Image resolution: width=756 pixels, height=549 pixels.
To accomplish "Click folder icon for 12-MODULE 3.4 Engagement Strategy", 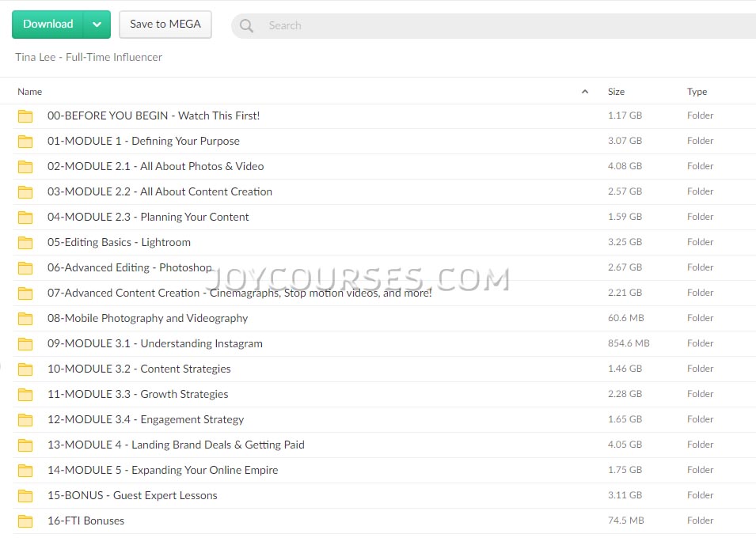I will tap(25, 420).
